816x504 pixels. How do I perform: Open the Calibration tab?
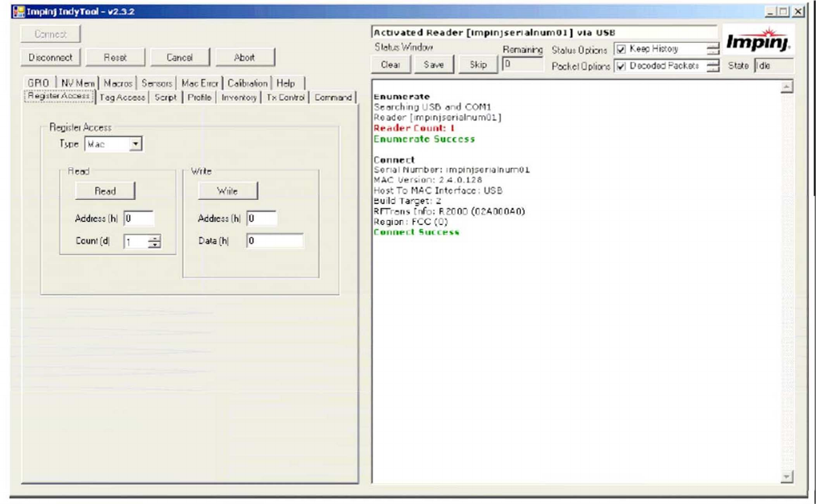[248, 83]
